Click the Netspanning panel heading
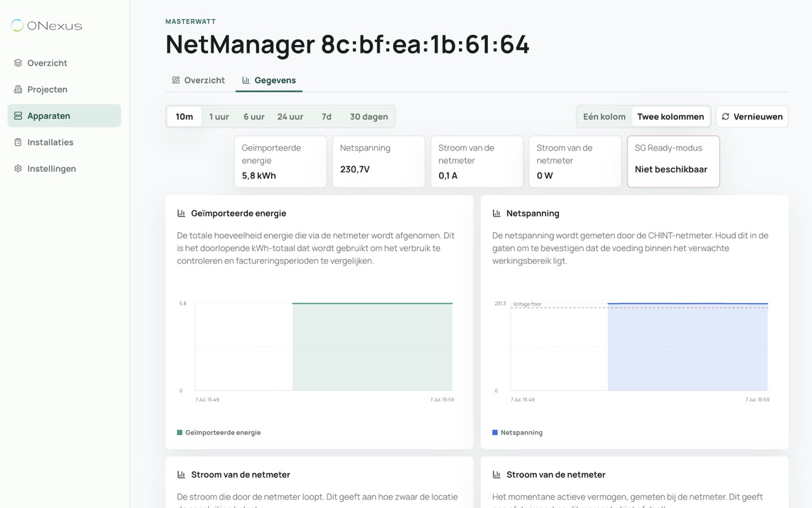 [533, 213]
